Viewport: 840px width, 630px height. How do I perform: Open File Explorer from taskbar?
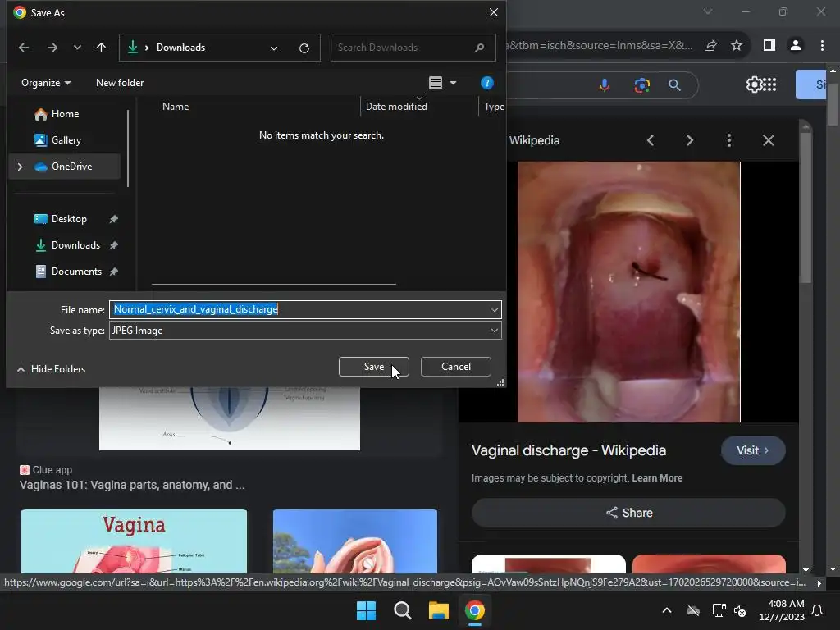coord(438,610)
